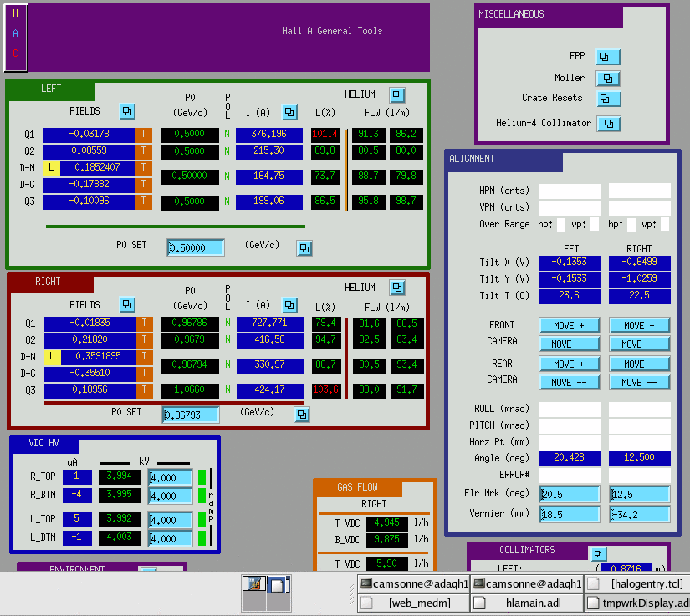Click gas flow B_VDC value 9.875
Image resolution: width=690 pixels, height=616 pixels.
pyautogui.click(x=386, y=539)
